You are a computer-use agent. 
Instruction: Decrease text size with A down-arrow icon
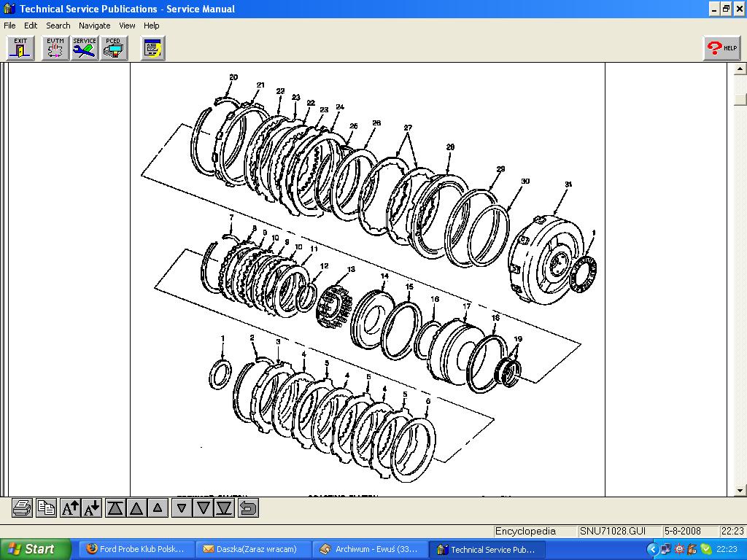(91, 508)
